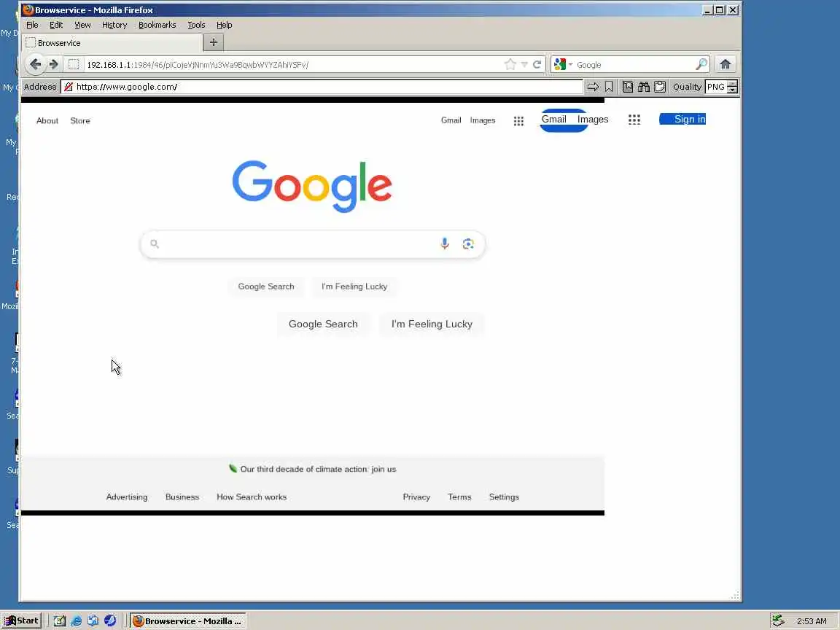Click the Business footer link

pos(182,497)
